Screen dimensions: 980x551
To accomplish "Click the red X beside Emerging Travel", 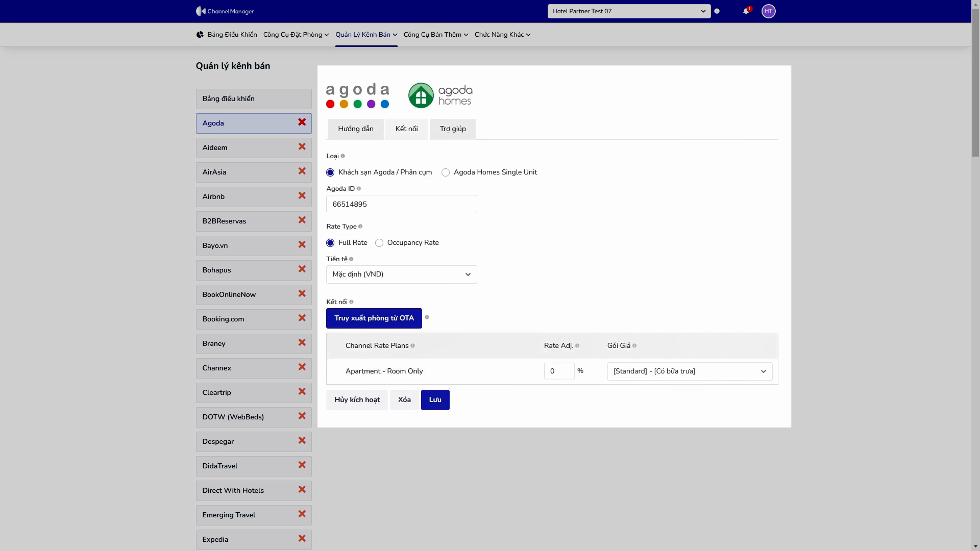I will (302, 514).
